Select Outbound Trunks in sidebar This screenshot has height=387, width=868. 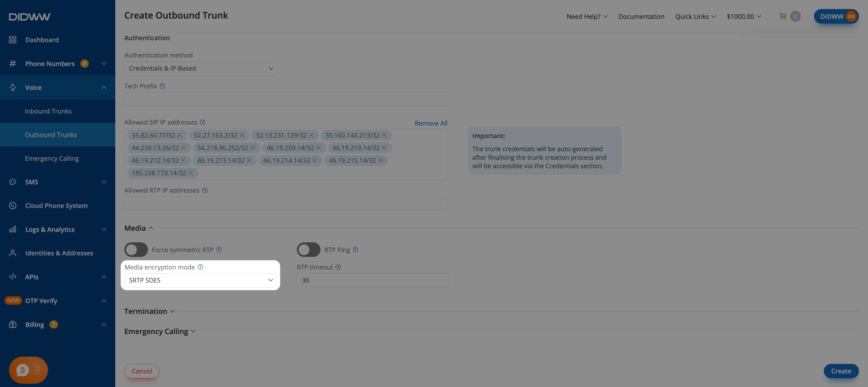pyautogui.click(x=58, y=135)
